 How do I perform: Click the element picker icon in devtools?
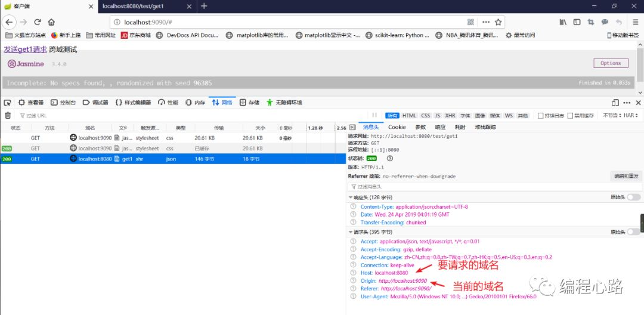pyautogui.click(x=7, y=103)
